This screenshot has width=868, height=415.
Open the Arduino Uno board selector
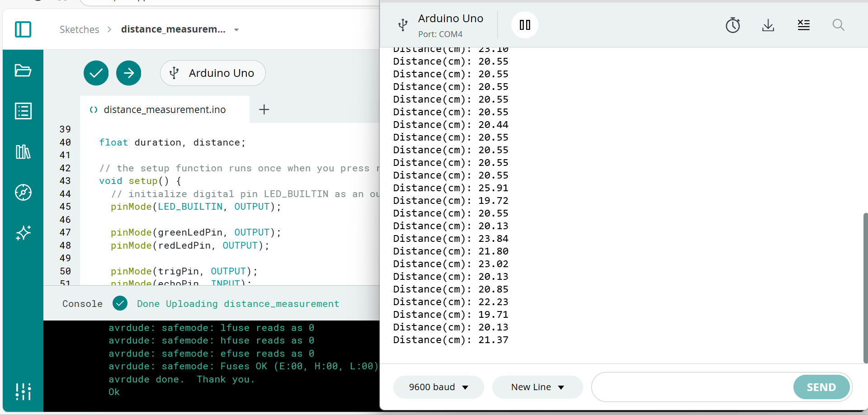[212, 73]
